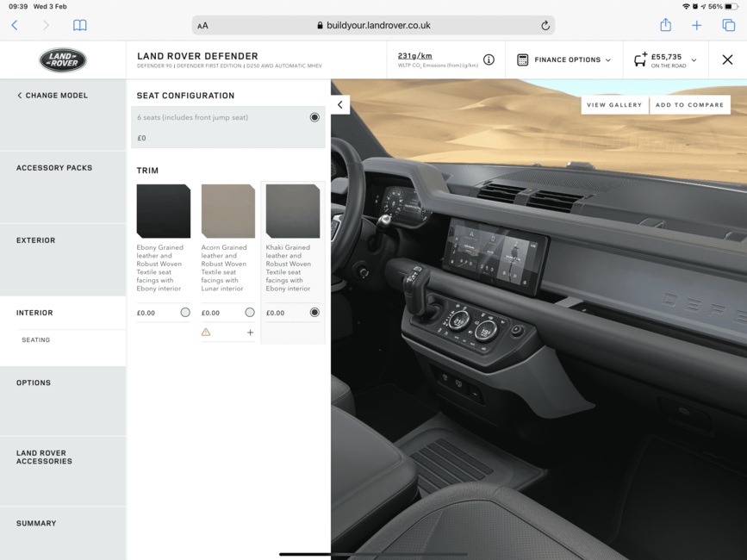Image resolution: width=747 pixels, height=560 pixels.
Task: Go forward in Safari browser
Action: tap(46, 25)
